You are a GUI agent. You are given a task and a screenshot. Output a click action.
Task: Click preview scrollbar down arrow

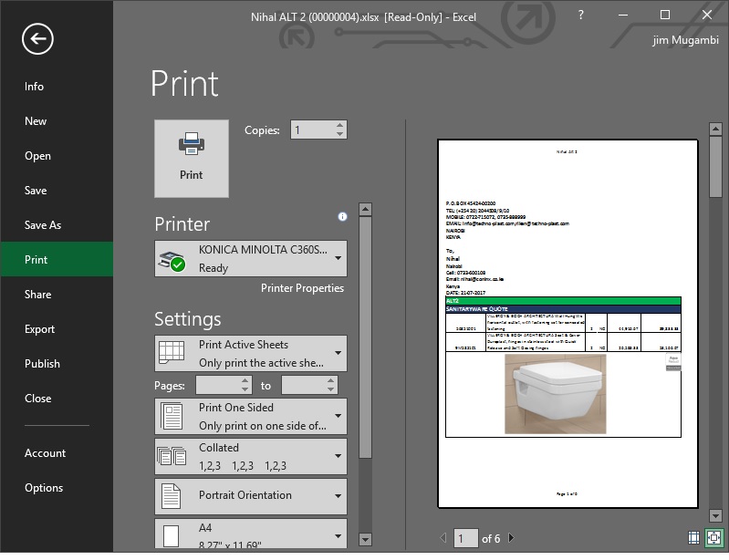pos(715,515)
